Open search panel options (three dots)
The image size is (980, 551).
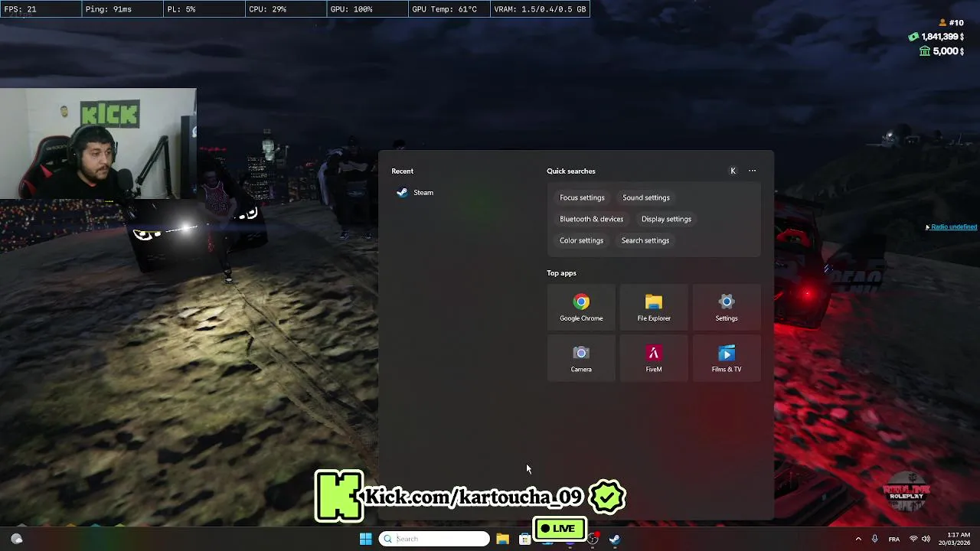[x=752, y=171]
